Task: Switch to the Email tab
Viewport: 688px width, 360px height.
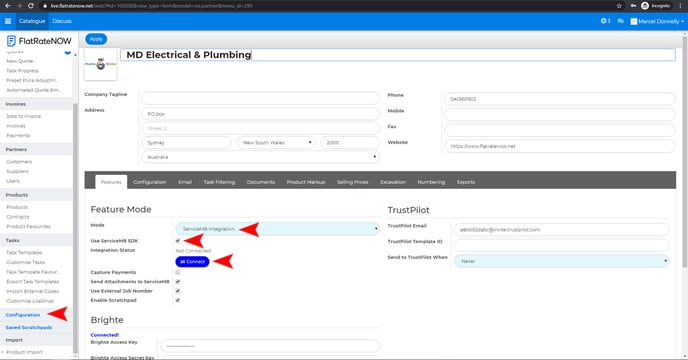Action: click(185, 182)
